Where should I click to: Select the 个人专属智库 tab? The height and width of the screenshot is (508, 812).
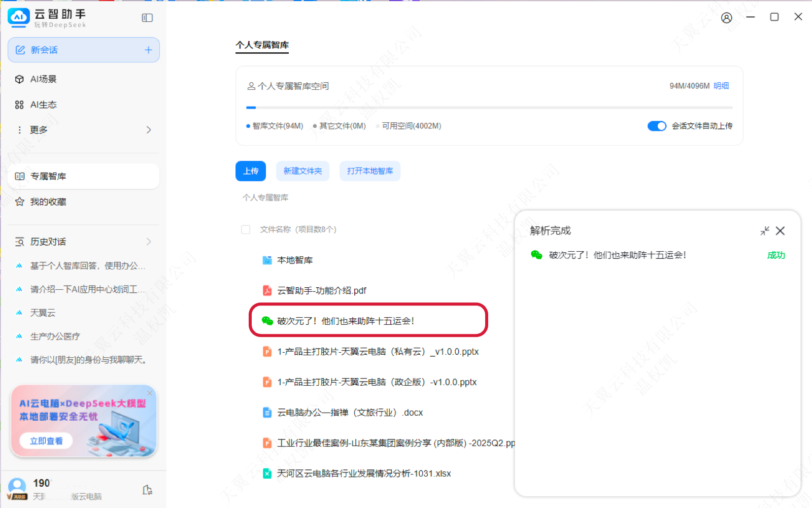coord(262,45)
